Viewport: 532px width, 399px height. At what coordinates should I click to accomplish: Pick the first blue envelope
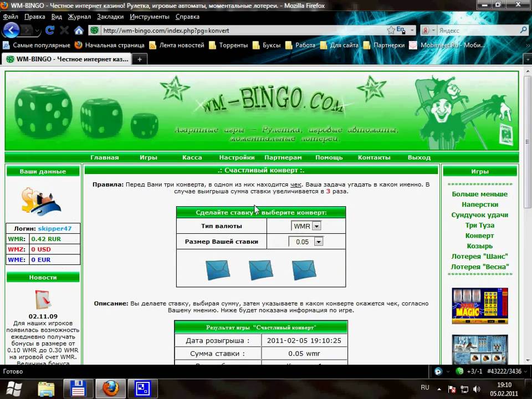coord(217,270)
